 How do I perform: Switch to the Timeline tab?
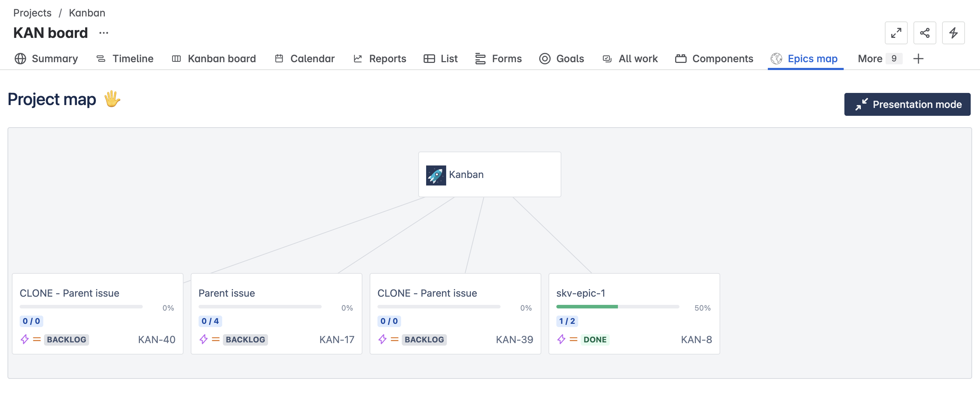pyautogui.click(x=125, y=59)
